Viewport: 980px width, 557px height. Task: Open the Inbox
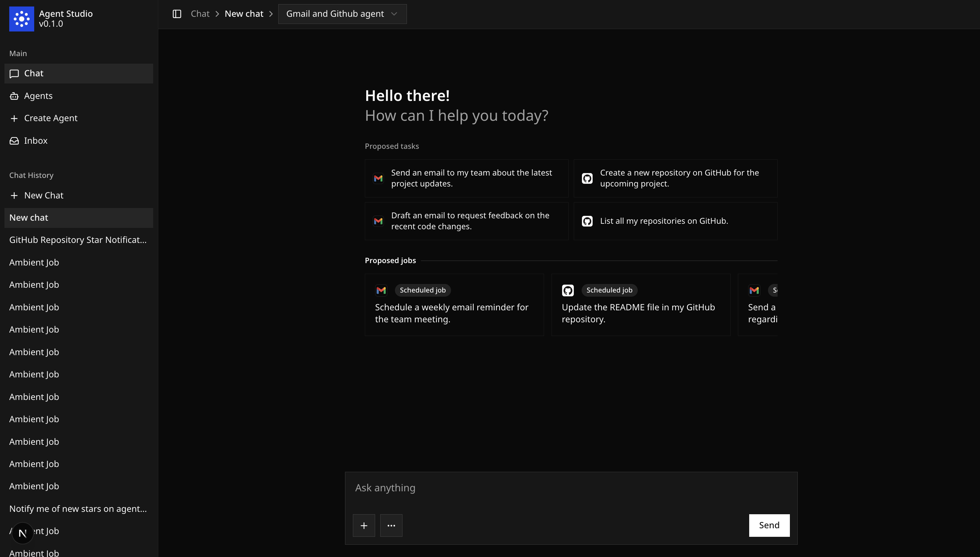pos(36,141)
